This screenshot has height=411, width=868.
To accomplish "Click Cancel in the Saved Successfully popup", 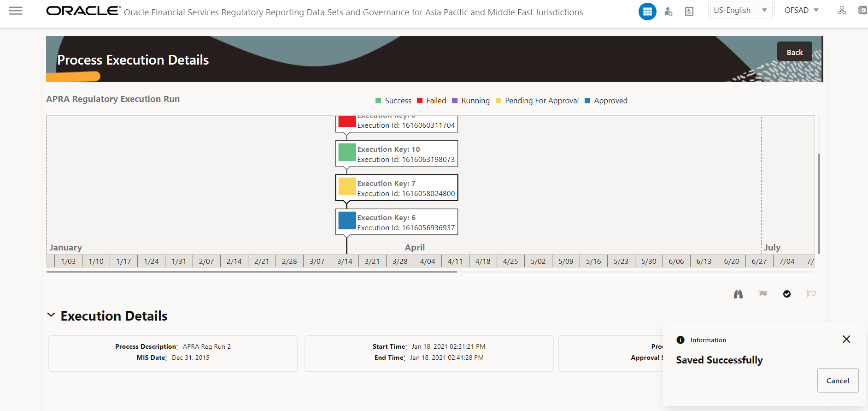I will point(838,381).
